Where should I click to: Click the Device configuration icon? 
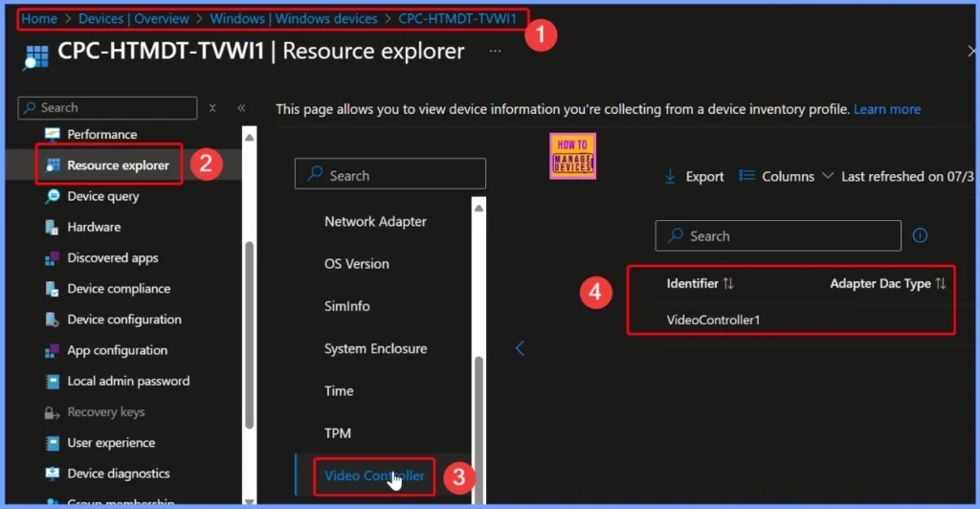(53, 320)
